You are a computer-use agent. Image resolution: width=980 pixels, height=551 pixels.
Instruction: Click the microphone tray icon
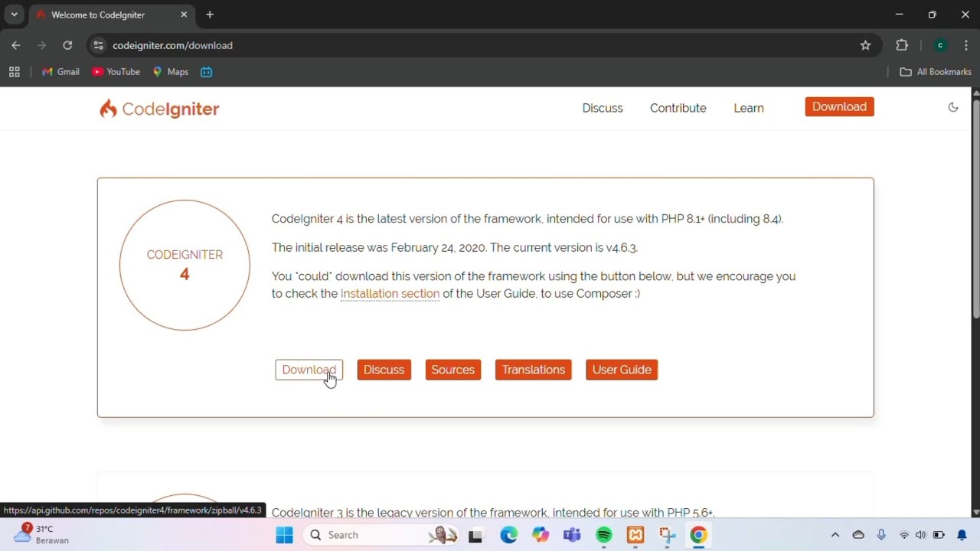point(881,535)
